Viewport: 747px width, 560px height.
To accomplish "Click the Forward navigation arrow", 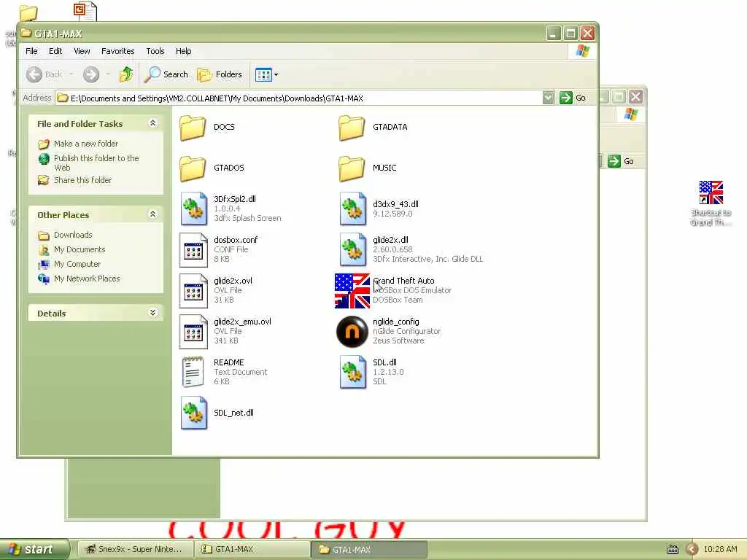I will tap(91, 74).
